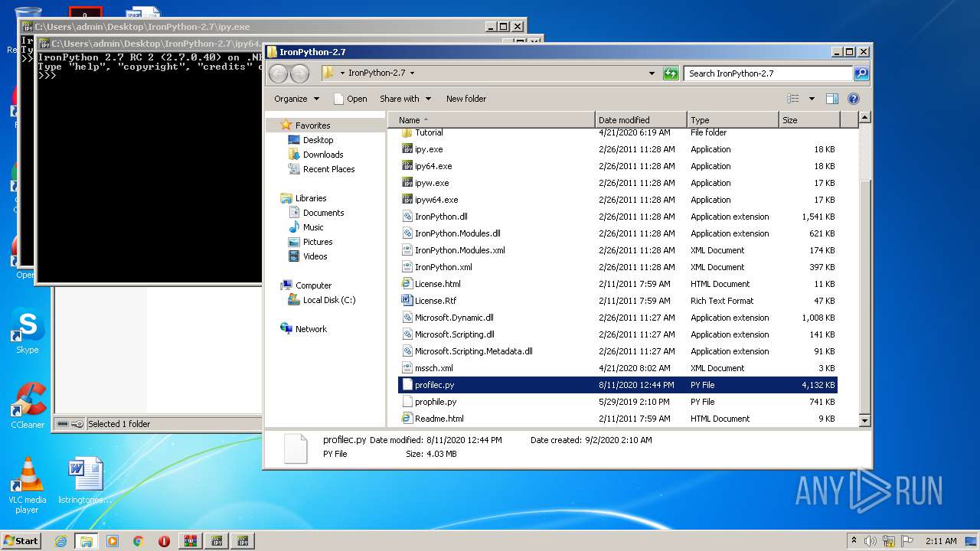
Task: Sort files by Type column header
Action: click(733, 120)
